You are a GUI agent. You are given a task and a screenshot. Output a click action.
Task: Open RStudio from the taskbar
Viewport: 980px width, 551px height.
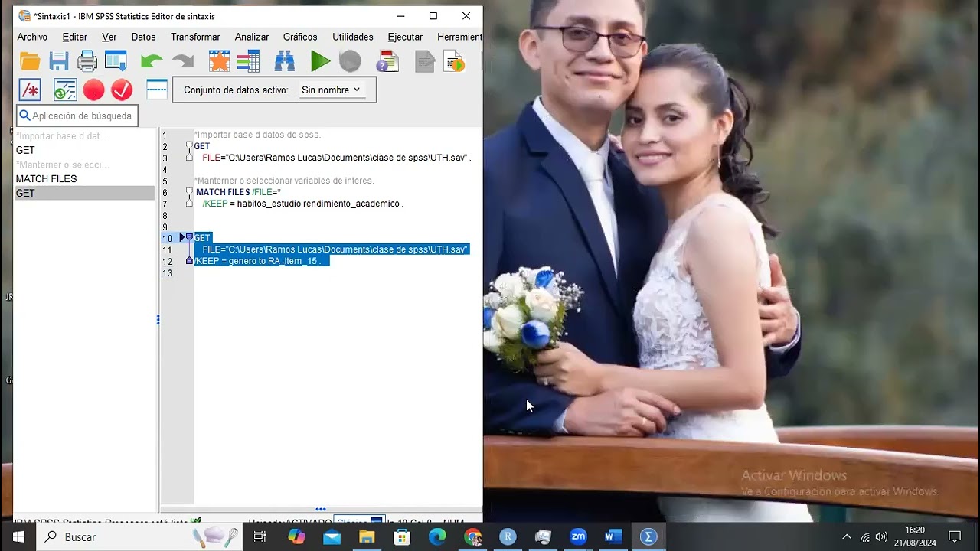[508, 537]
